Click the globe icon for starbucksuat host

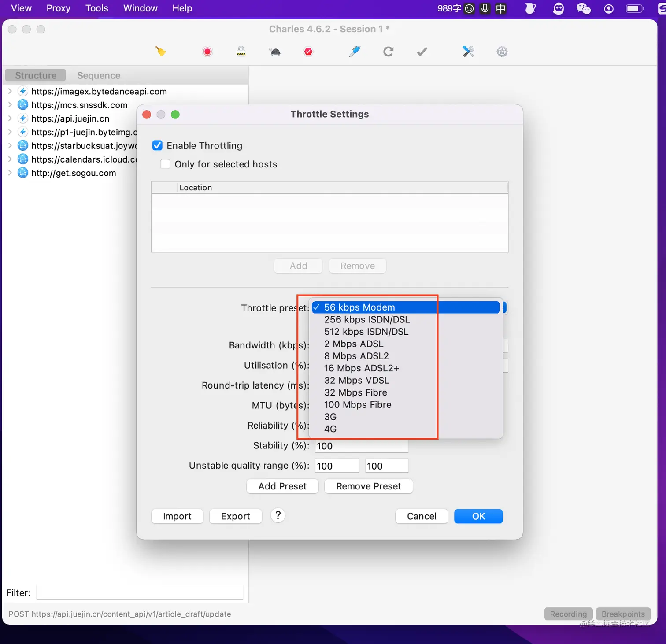[x=23, y=145]
